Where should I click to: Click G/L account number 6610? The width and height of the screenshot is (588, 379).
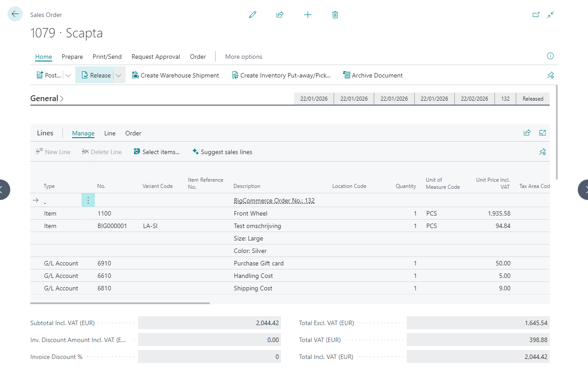point(104,276)
